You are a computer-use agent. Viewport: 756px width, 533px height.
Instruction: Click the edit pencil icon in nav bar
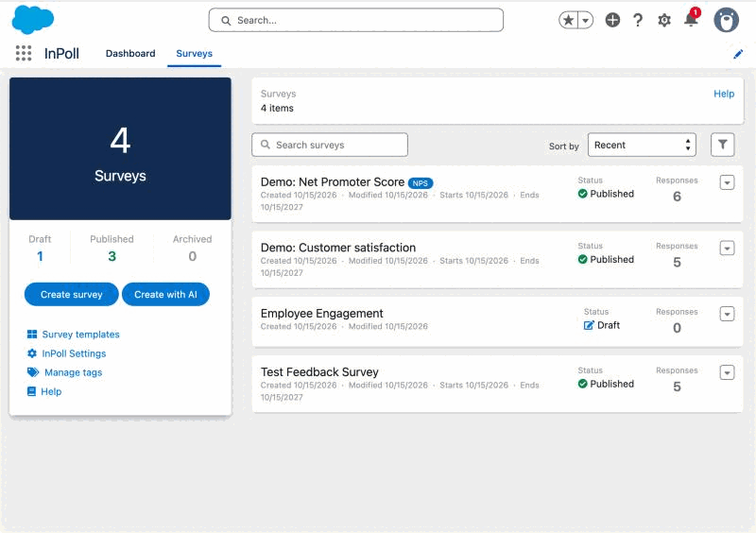[x=738, y=54]
